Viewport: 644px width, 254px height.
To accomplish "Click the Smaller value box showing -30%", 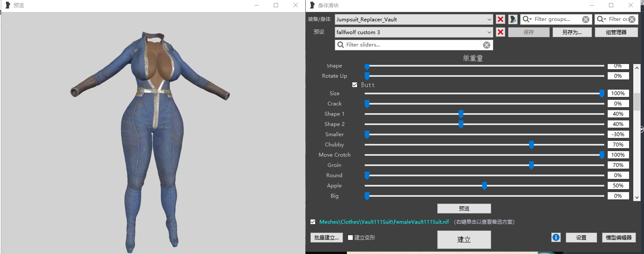I will click(618, 134).
